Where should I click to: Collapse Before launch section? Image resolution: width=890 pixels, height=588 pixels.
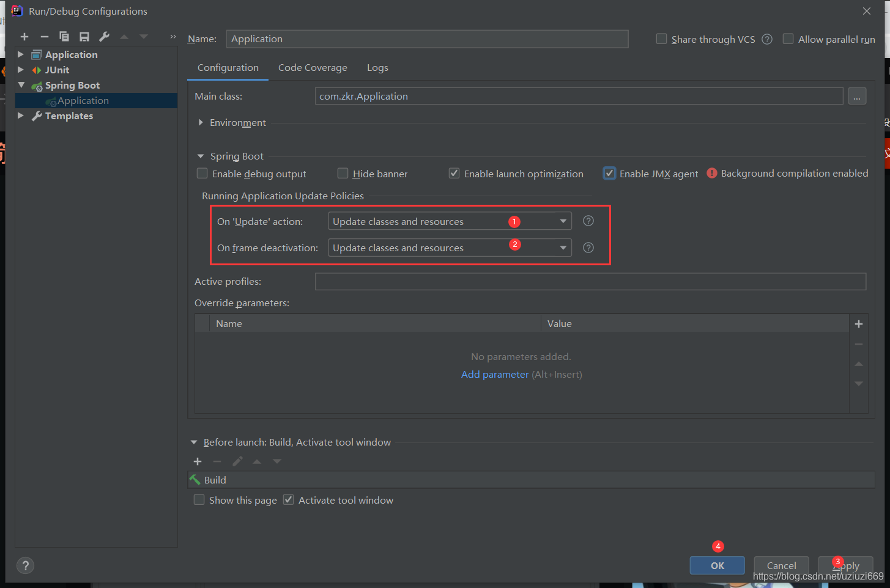tap(194, 442)
